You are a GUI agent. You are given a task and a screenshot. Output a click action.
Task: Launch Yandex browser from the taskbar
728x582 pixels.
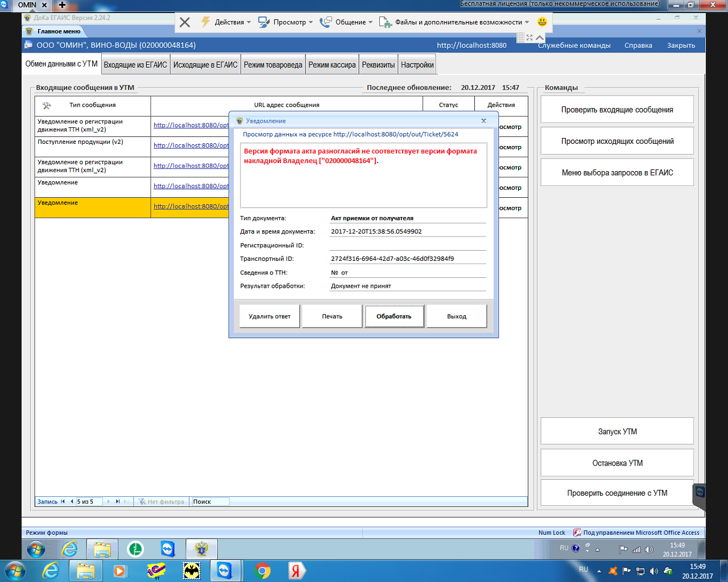pos(296,571)
